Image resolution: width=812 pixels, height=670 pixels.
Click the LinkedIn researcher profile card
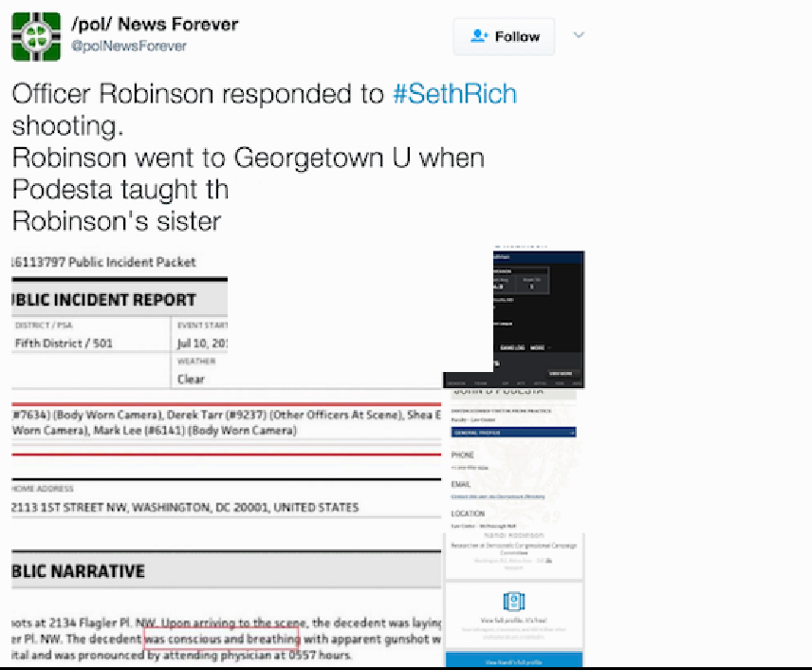[x=514, y=554]
